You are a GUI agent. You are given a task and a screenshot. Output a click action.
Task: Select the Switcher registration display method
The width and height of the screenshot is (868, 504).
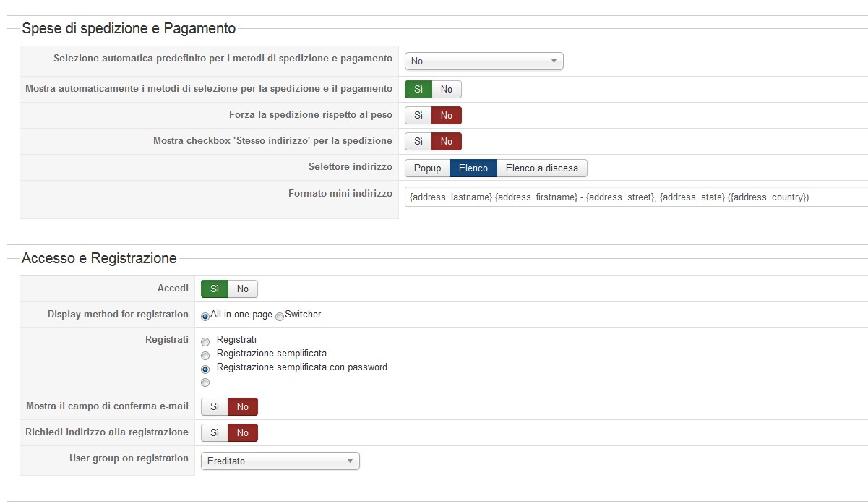[x=280, y=316]
